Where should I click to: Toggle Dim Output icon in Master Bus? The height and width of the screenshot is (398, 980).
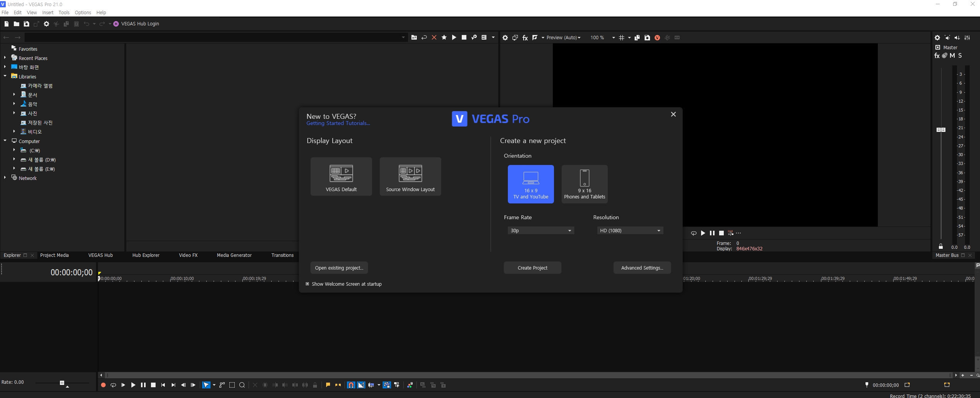click(957, 38)
